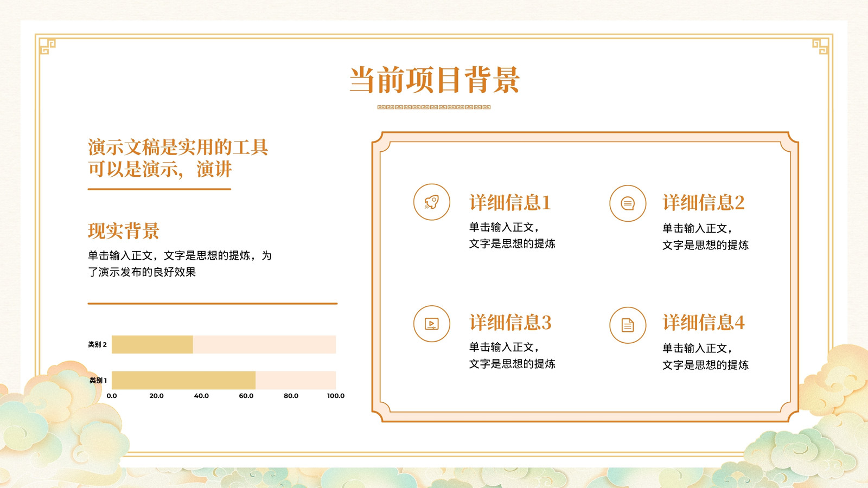
Task: Select the 详细信息1 heading
Action: click(x=510, y=203)
